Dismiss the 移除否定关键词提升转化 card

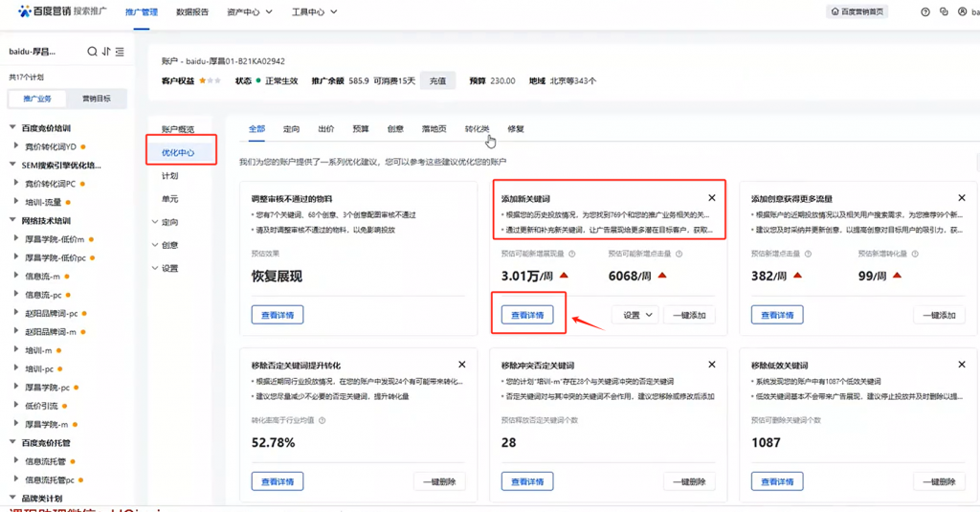click(462, 365)
